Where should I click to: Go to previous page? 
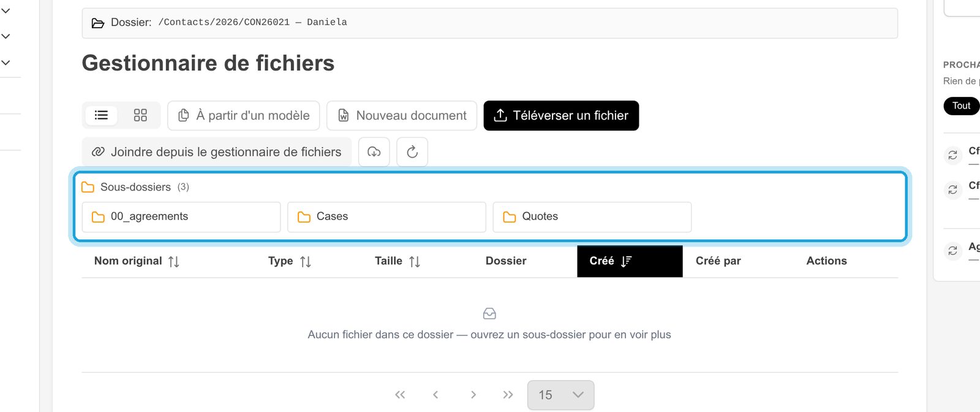(435, 395)
